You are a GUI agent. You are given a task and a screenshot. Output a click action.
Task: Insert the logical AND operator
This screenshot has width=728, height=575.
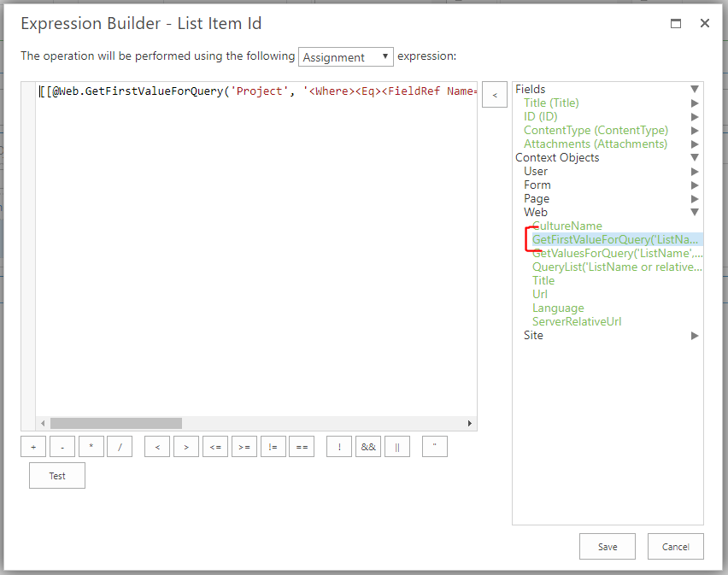click(368, 446)
